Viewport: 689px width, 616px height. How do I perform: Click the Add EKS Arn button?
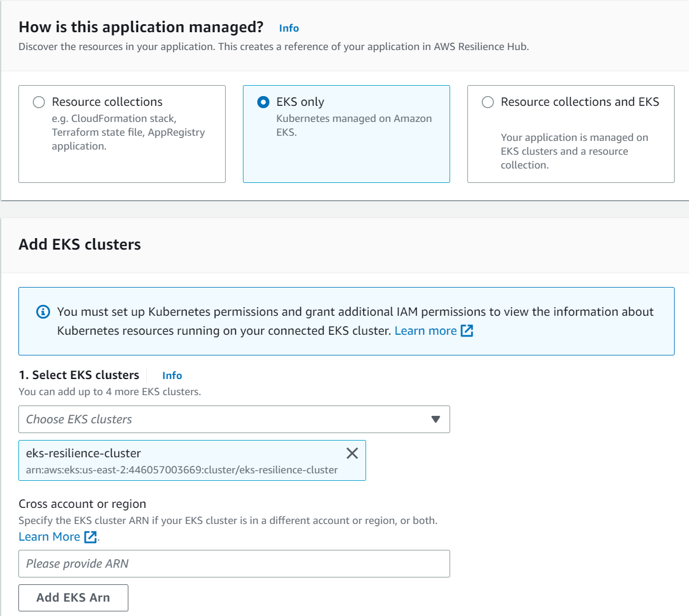[73, 598]
